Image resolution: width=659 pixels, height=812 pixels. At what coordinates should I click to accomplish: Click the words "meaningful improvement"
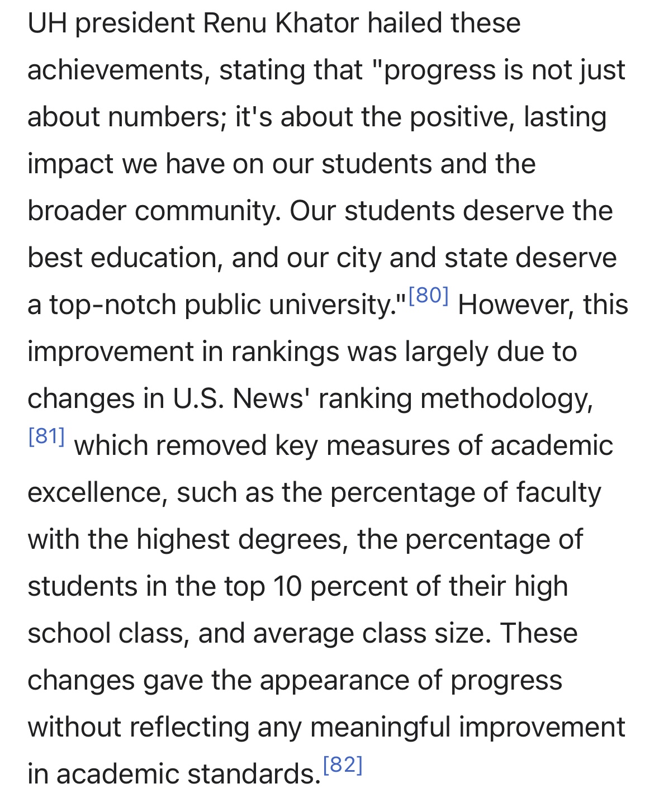point(468,728)
